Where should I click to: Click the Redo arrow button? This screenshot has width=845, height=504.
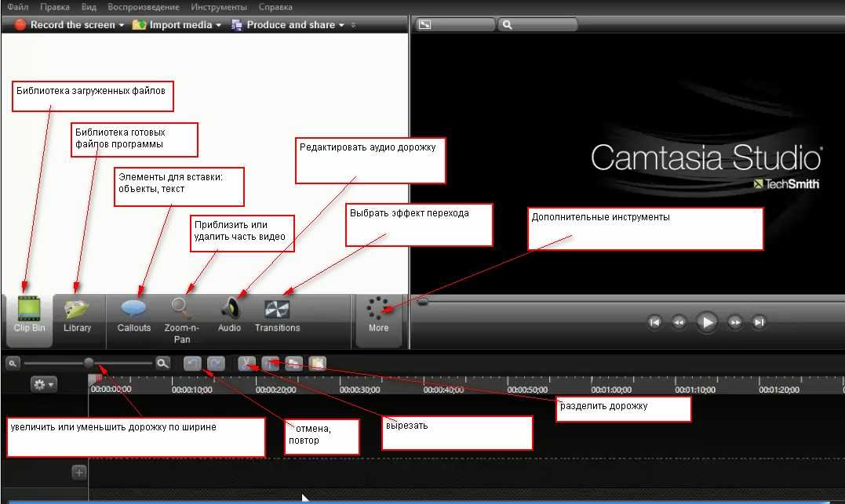pyautogui.click(x=216, y=364)
